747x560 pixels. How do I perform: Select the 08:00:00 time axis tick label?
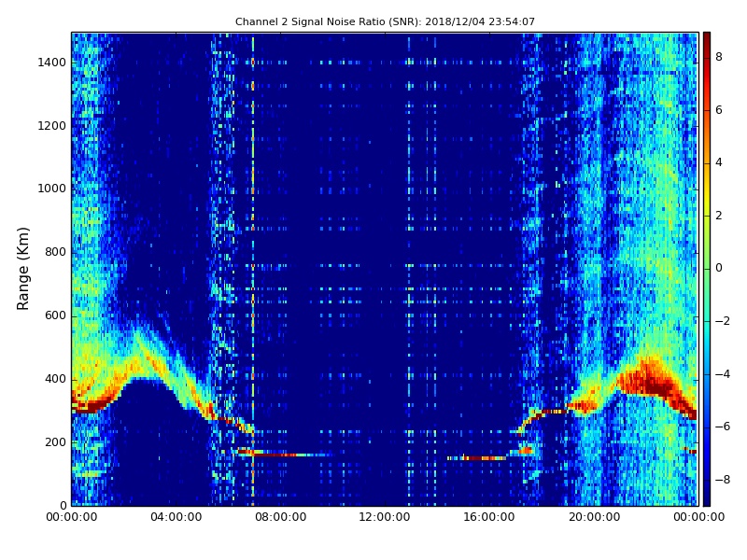pyautogui.click(x=281, y=517)
